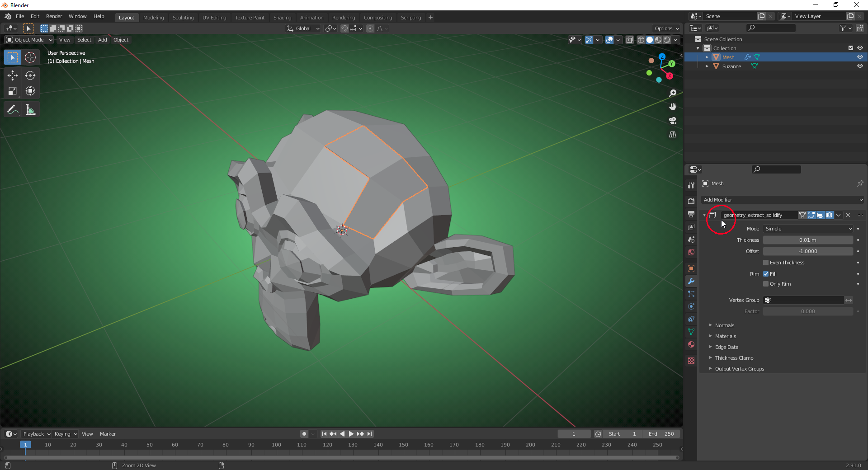Open the Object Data properties tab
This screenshot has height=470, width=868.
tap(691, 332)
